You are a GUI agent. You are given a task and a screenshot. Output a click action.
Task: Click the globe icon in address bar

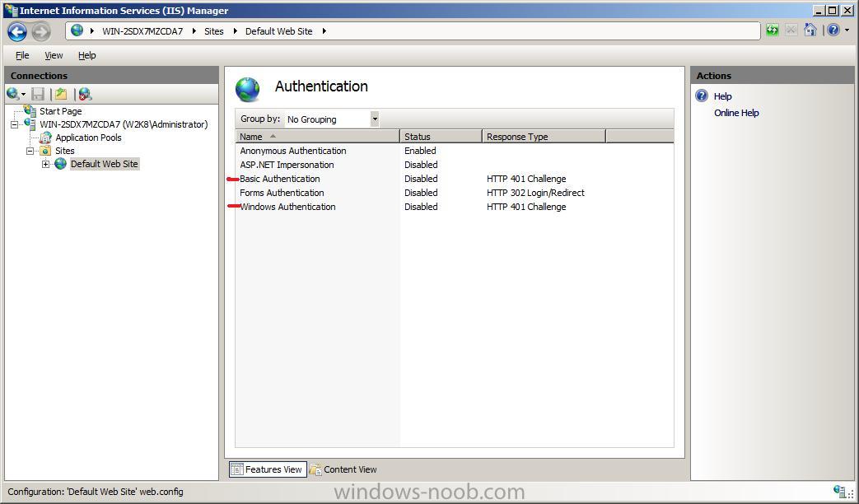pyautogui.click(x=77, y=30)
